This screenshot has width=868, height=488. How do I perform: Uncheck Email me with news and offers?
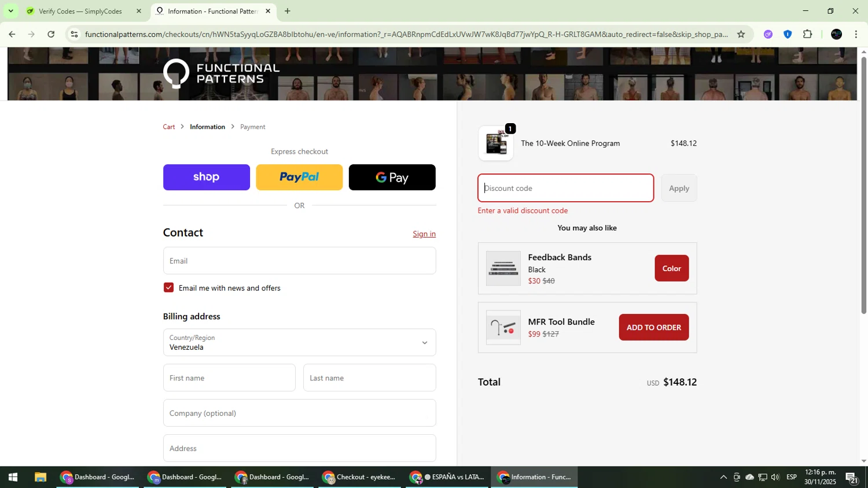click(169, 287)
